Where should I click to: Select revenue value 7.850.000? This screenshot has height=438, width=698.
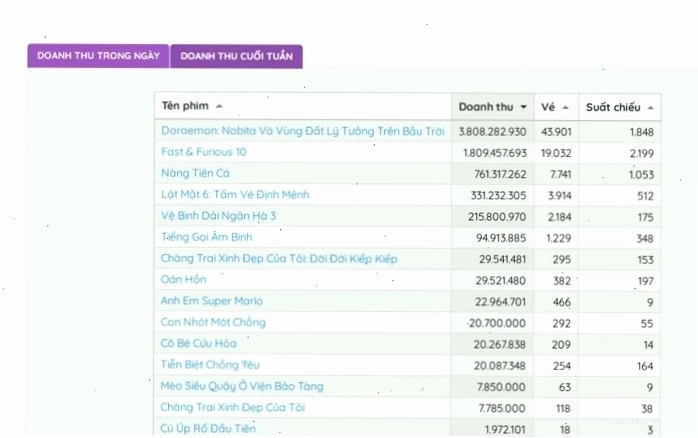(x=501, y=387)
